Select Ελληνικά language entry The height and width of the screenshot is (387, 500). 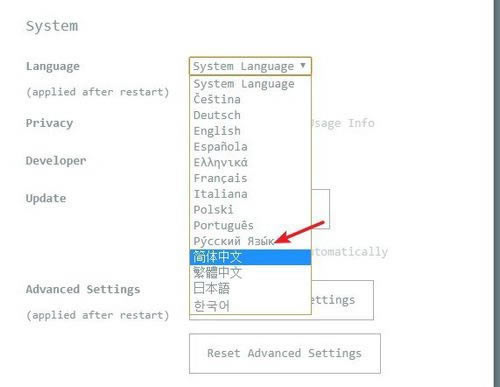click(x=250, y=162)
